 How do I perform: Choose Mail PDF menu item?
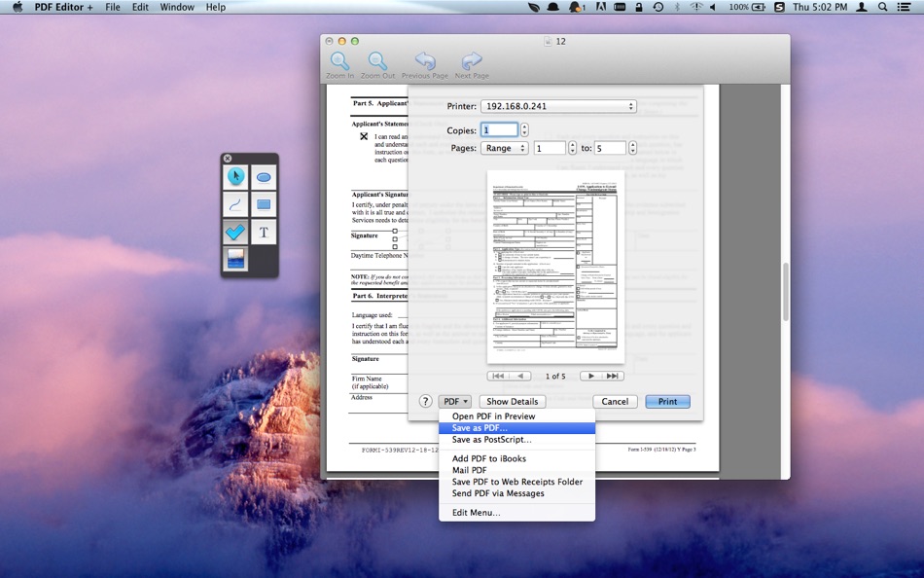pos(516,470)
